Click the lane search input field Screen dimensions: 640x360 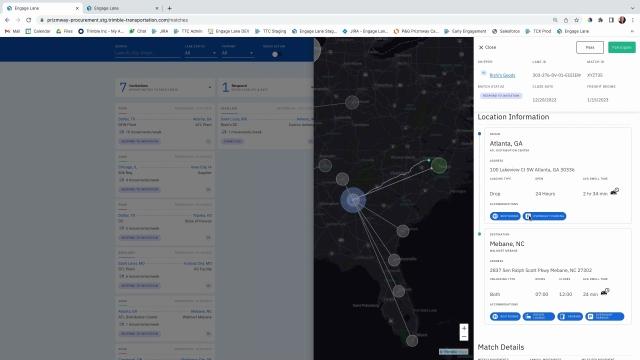point(147,53)
